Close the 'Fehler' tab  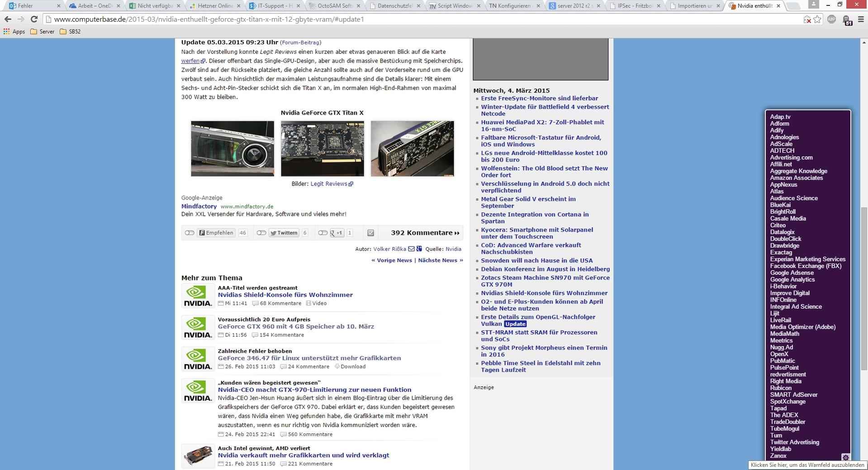[58, 6]
